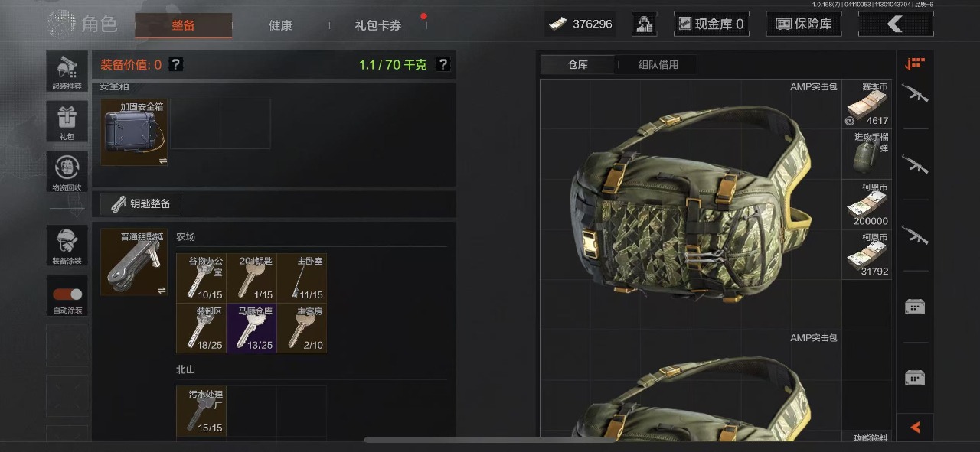Click the help icon beside 装备价值

tap(176, 64)
